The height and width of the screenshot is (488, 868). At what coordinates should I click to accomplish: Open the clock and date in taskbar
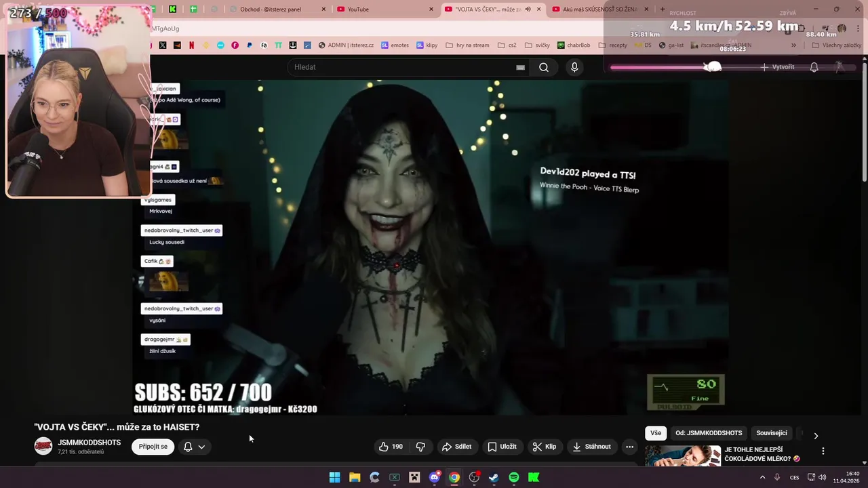(848, 477)
